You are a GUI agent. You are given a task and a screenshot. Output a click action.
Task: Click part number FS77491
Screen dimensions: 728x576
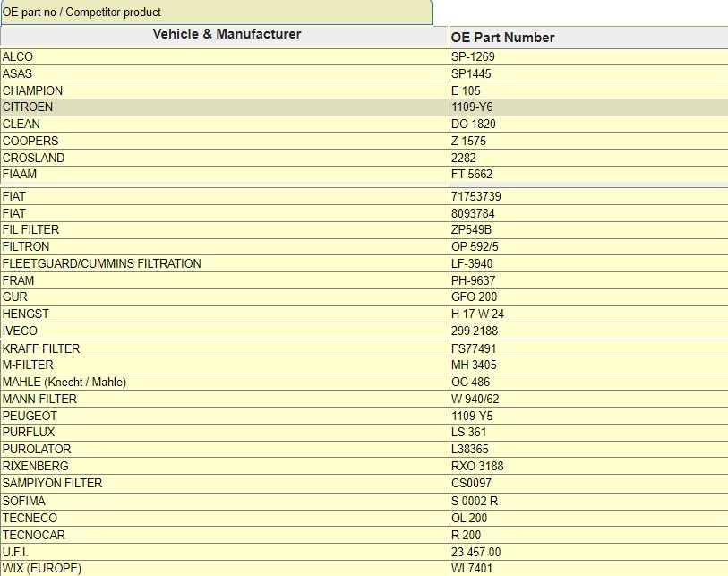(x=473, y=348)
